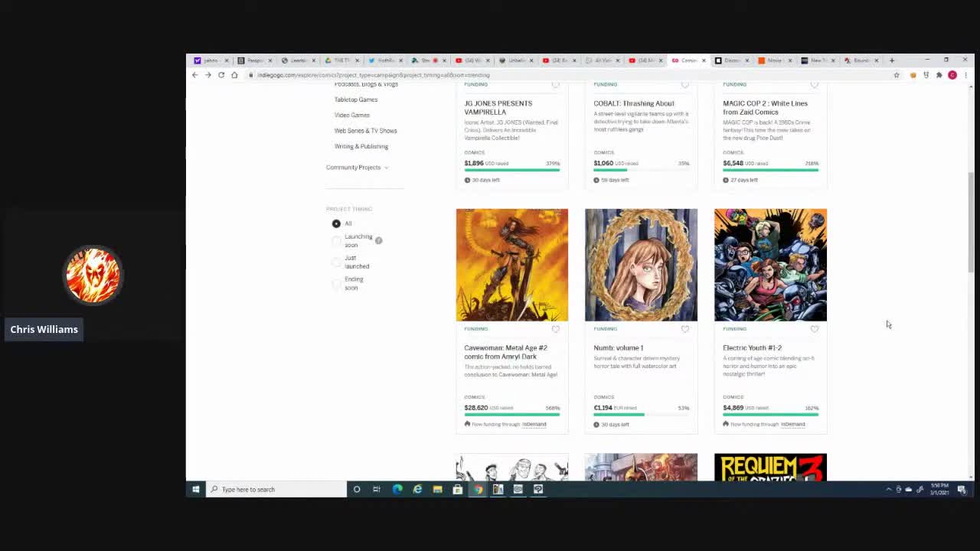Open the action center notifications icon
This screenshot has height=551, width=980.
[962, 490]
